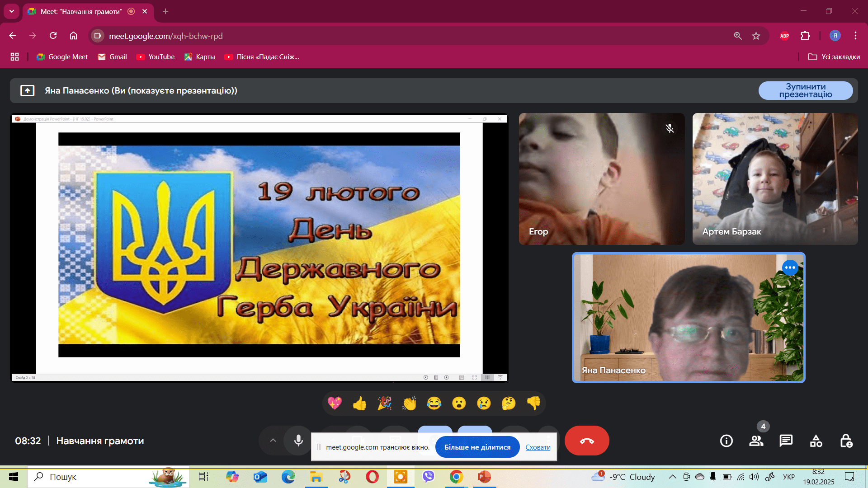868x488 pixels.
Task: Select Артем Барзак's video tile
Action: (x=775, y=179)
